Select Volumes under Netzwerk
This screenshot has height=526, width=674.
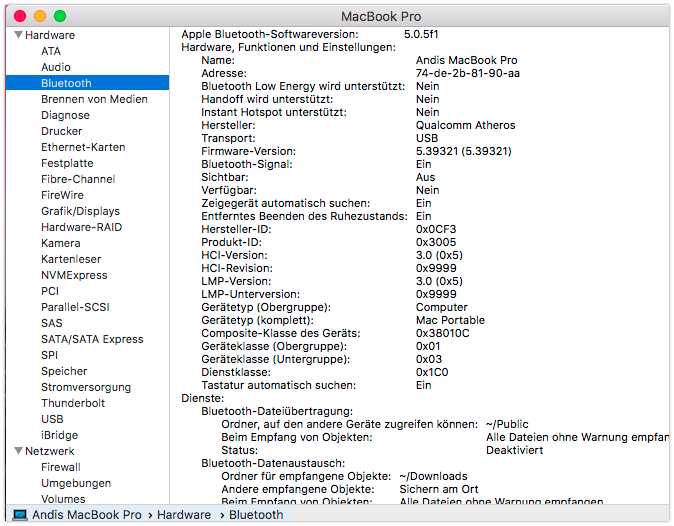63,499
